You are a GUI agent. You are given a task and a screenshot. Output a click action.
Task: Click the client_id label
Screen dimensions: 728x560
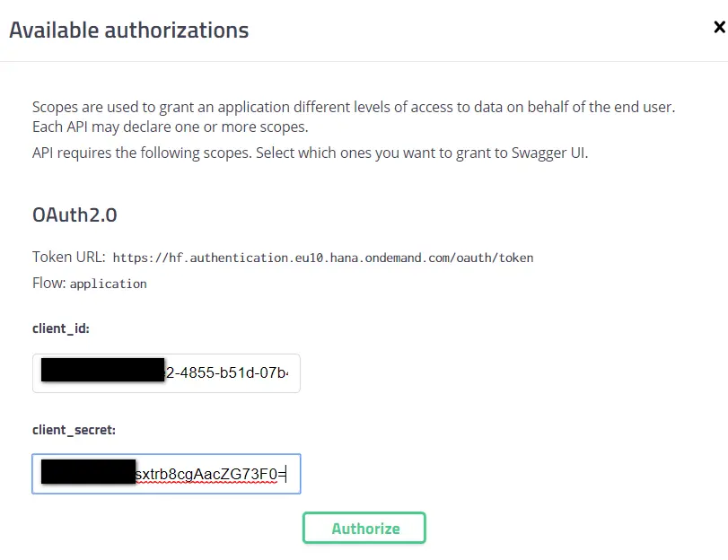pos(61,328)
